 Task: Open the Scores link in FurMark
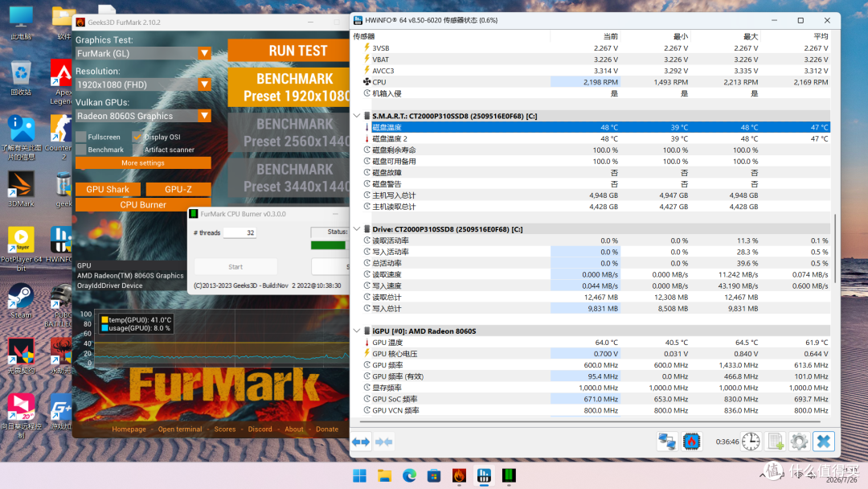click(x=225, y=429)
